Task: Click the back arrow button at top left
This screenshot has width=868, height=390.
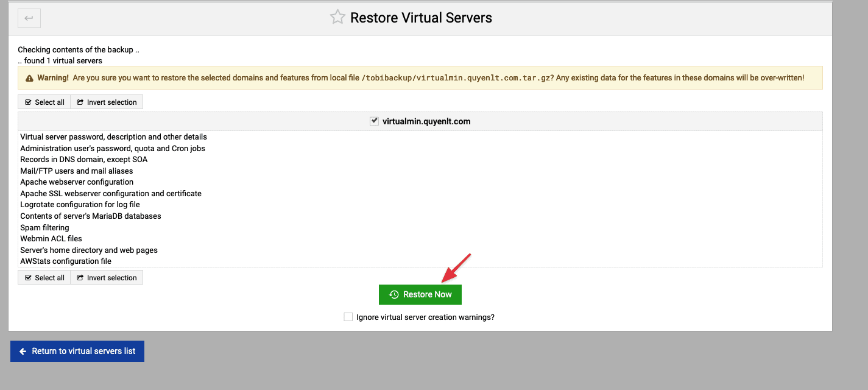Action: pyautogui.click(x=29, y=18)
